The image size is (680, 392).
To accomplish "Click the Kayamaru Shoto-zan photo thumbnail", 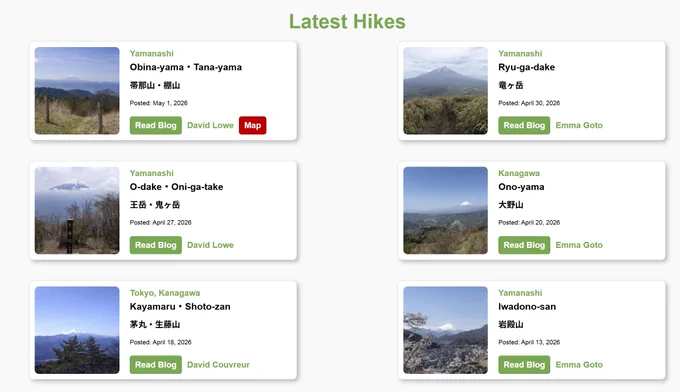I will coord(77,330).
